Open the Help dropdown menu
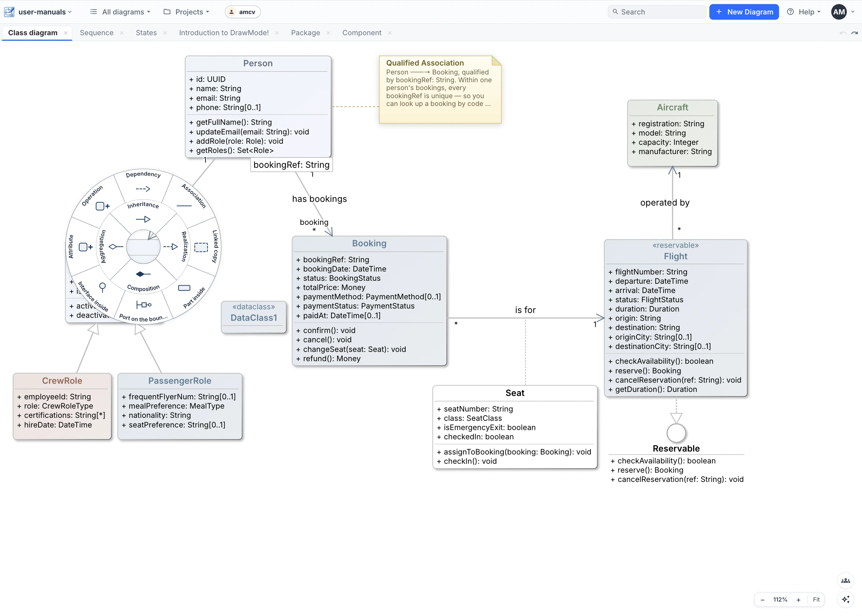The width and height of the screenshot is (862, 616). click(804, 12)
